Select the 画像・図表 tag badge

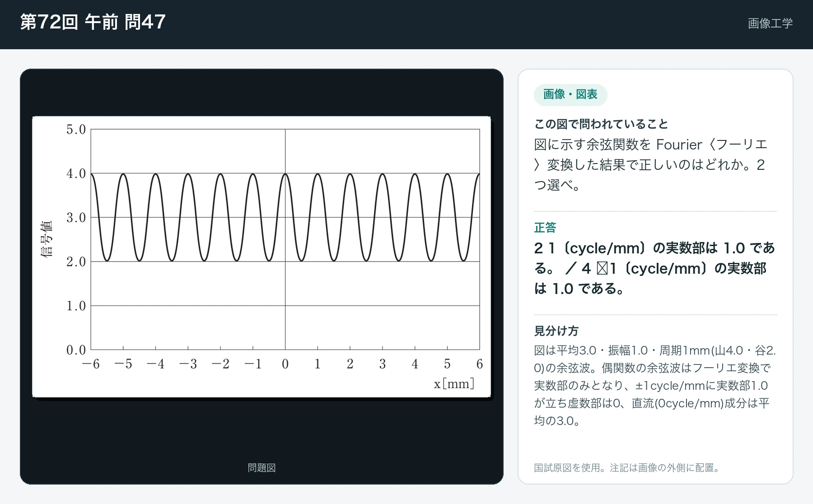[570, 94]
